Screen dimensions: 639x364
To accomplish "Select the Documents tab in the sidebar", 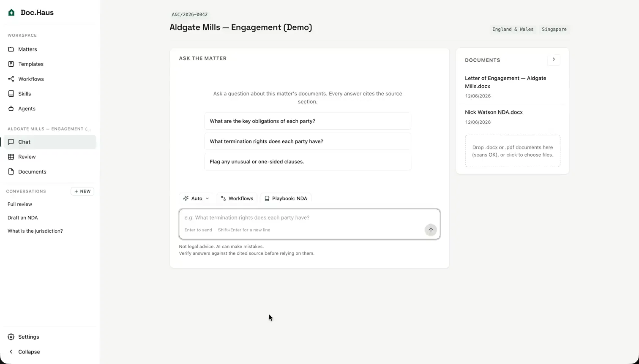I will [x=50, y=172].
